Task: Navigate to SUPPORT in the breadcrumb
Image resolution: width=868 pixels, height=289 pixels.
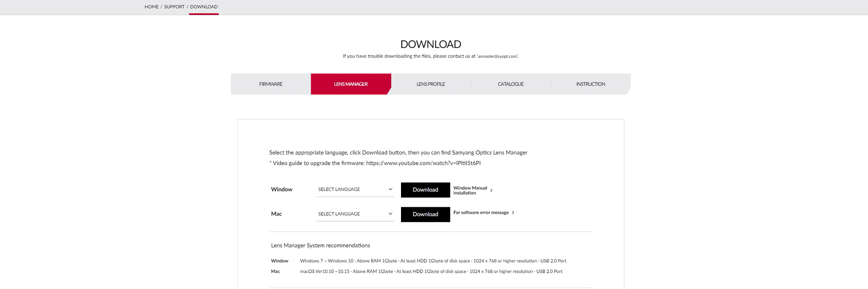Action: click(174, 7)
